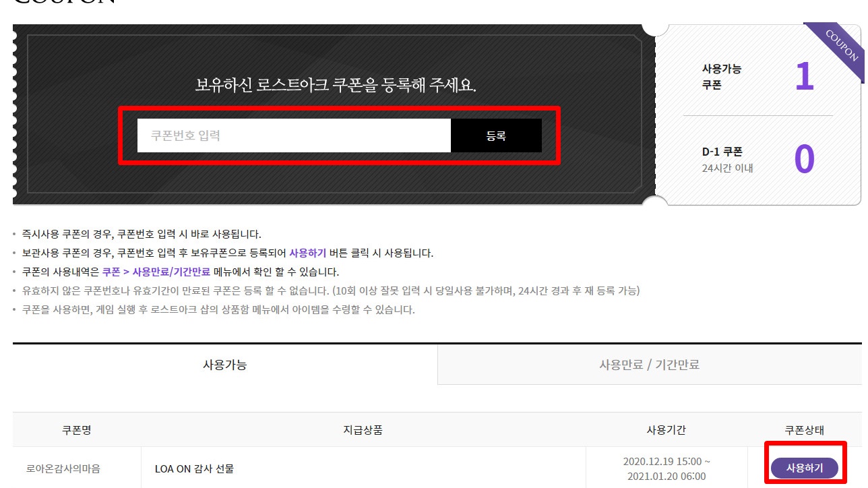Click the 2020.12.19 15:00 usage period cell
Screen dimensions: 868x488
pyautogui.click(x=666, y=468)
